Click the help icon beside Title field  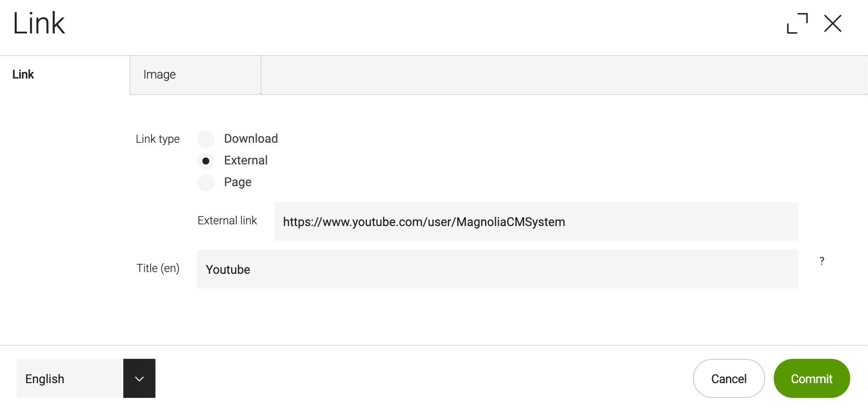[x=822, y=260]
